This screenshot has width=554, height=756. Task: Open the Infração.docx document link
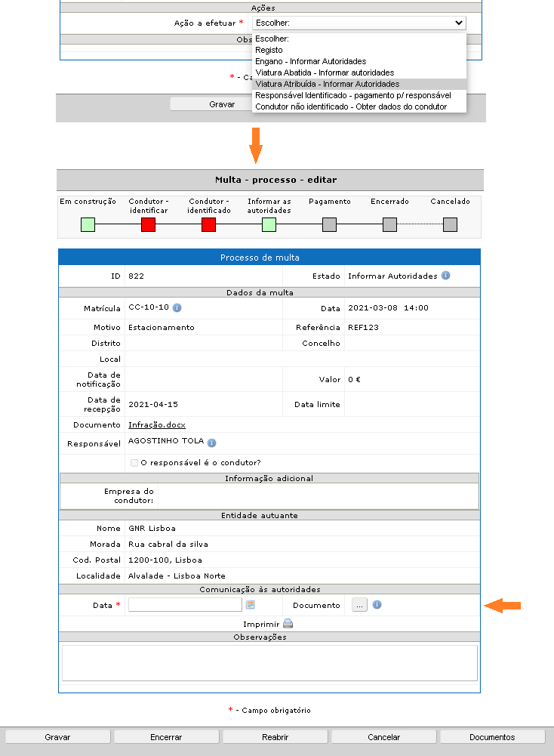[157, 425]
